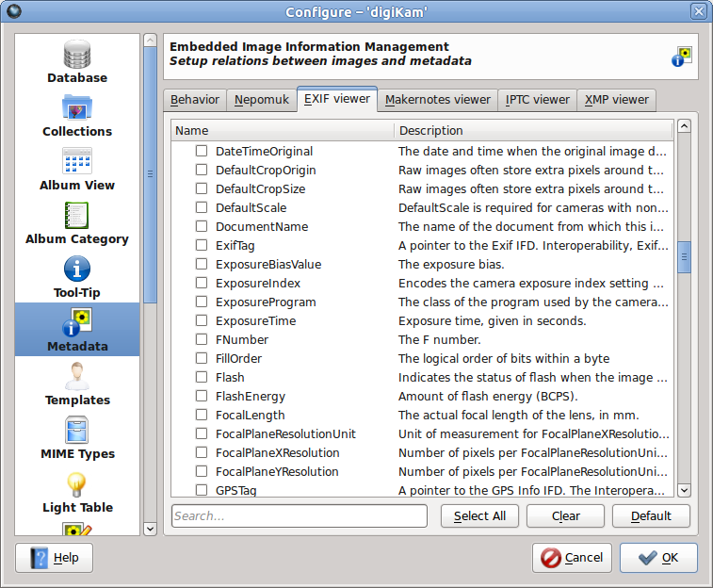
Task: Open the IPTC viewer tab
Action: tap(537, 100)
